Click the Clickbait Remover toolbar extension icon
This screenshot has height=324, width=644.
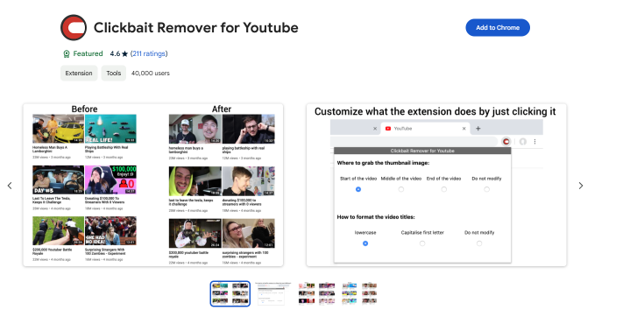click(506, 142)
